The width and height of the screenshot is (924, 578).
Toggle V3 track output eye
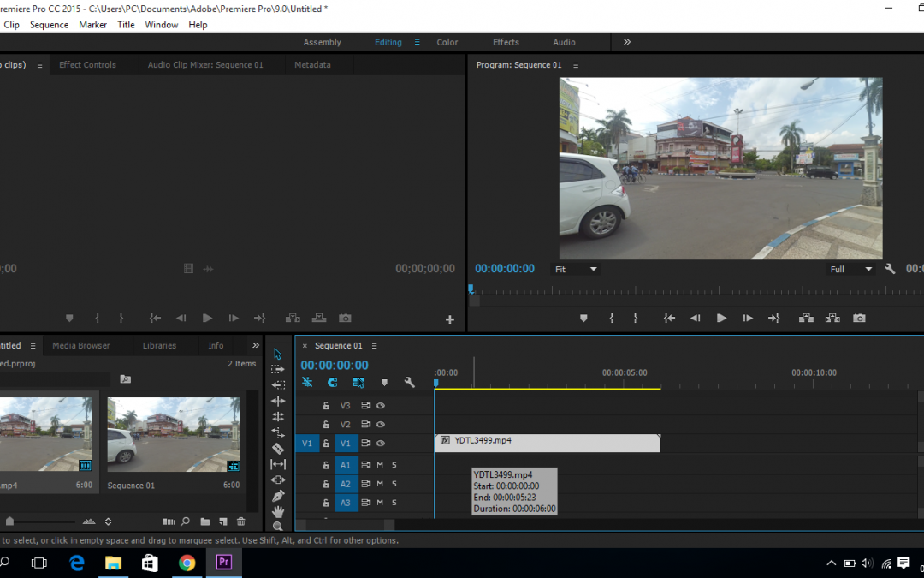[381, 406]
